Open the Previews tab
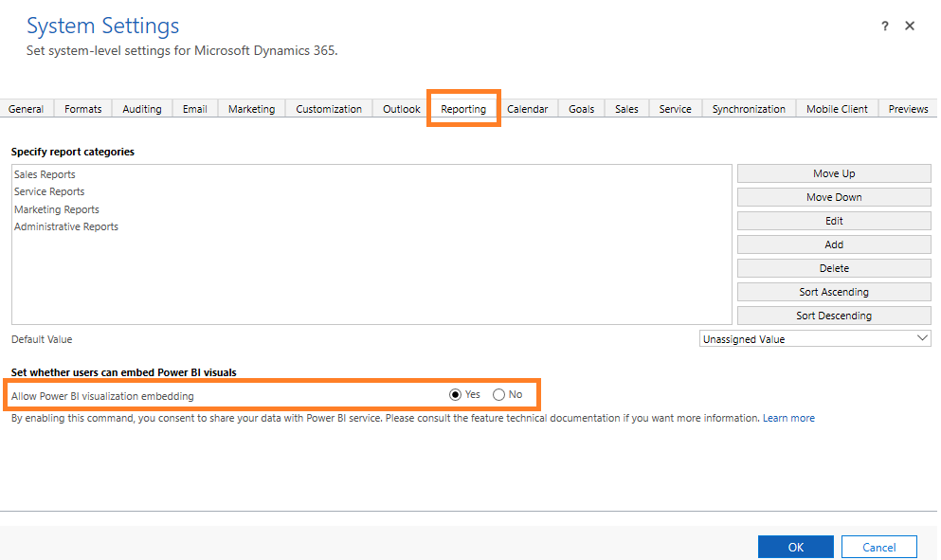Image resolution: width=941 pixels, height=560 pixels. pos(908,109)
